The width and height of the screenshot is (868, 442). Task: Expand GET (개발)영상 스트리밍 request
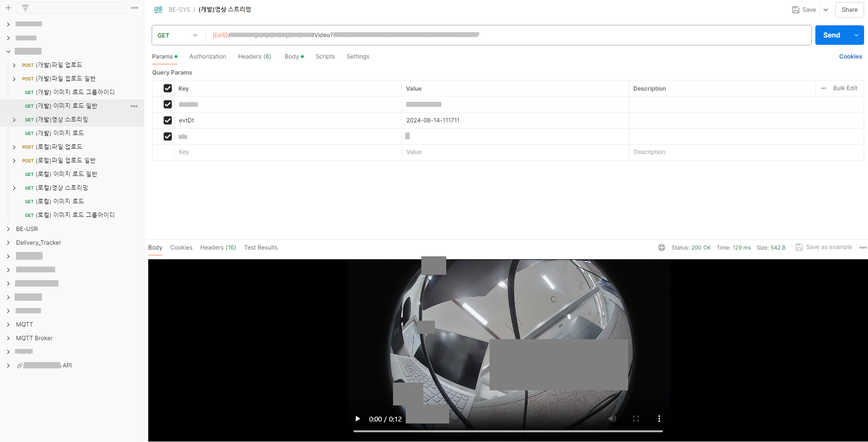tap(14, 119)
